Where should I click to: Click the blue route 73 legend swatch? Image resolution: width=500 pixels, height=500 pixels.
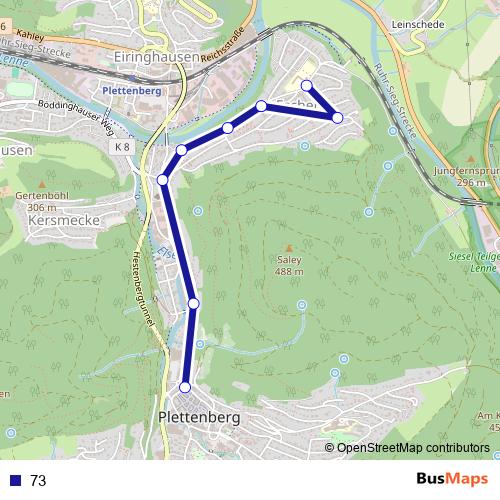15,480
